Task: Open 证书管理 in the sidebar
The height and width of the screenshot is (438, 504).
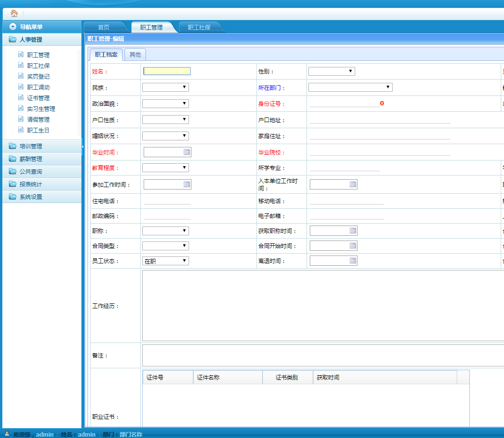Action: coord(38,98)
